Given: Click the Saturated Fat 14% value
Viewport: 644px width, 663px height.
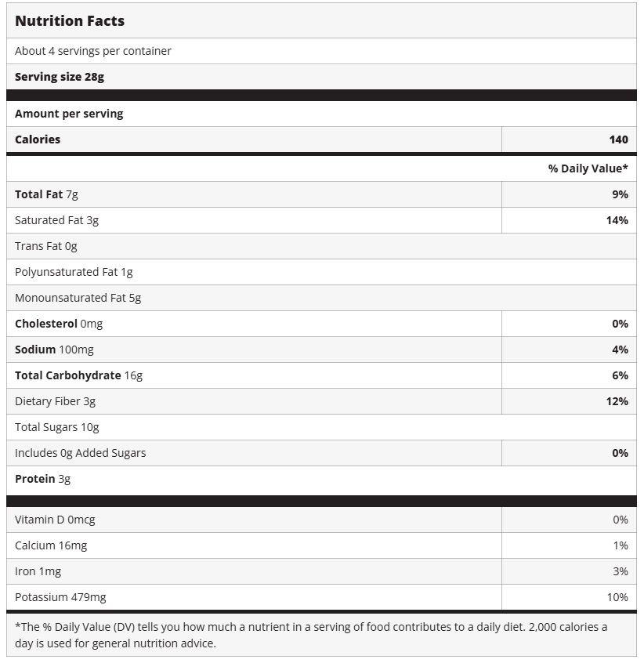Looking at the screenshot, I should point(617,220).
